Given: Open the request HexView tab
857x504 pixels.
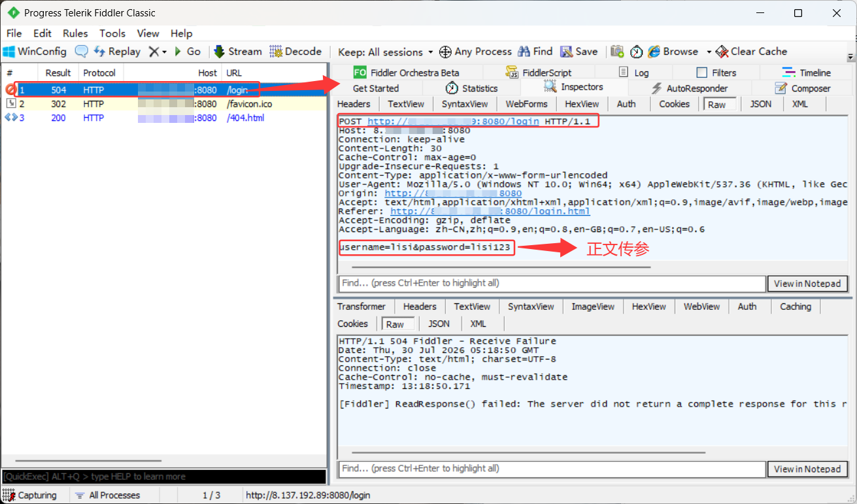Looking at the screenshot, I should (582, 104).
